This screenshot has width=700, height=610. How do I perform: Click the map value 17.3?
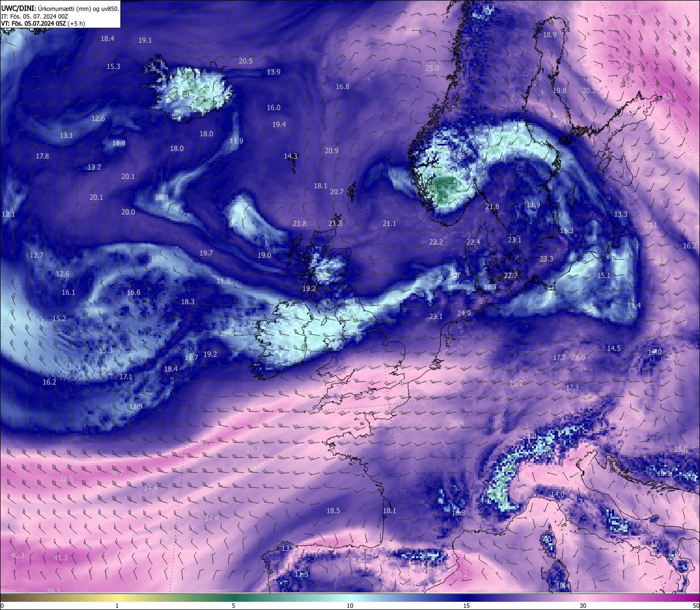pos(572,387)
